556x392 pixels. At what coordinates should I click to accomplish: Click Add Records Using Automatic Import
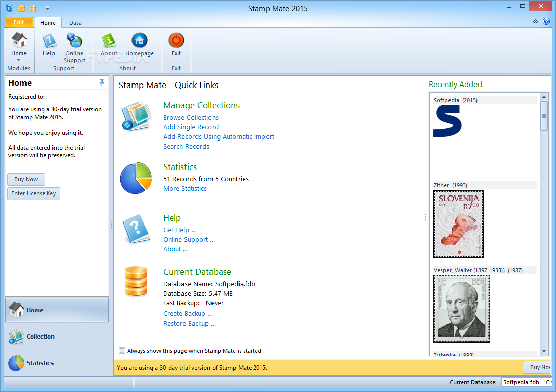click(219, 136)
